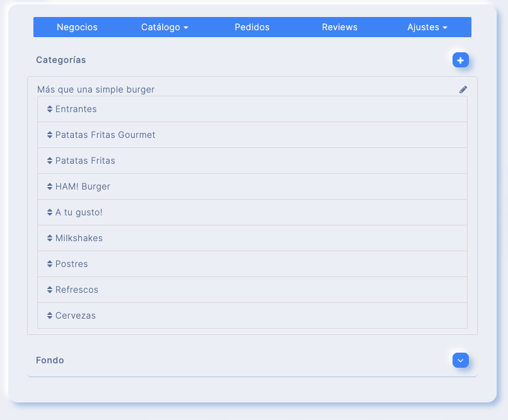Select the Patatas Fritas Gourmet category text

105,135
